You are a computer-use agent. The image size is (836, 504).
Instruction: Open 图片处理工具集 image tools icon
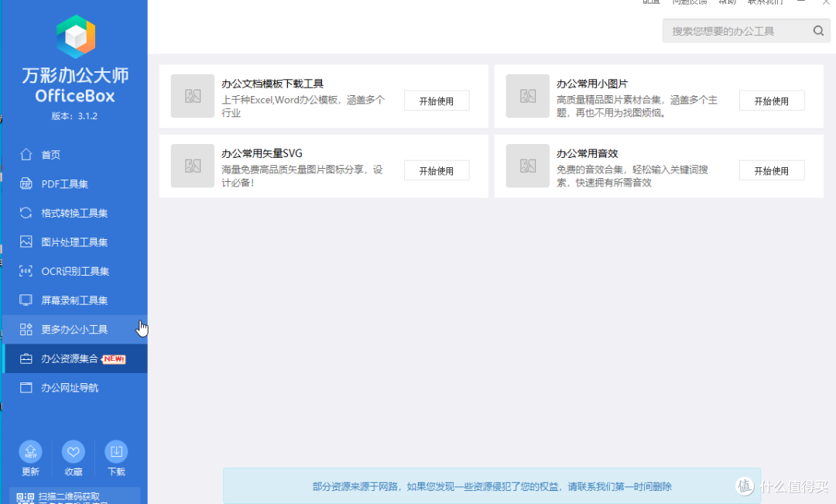pos(26,242)
